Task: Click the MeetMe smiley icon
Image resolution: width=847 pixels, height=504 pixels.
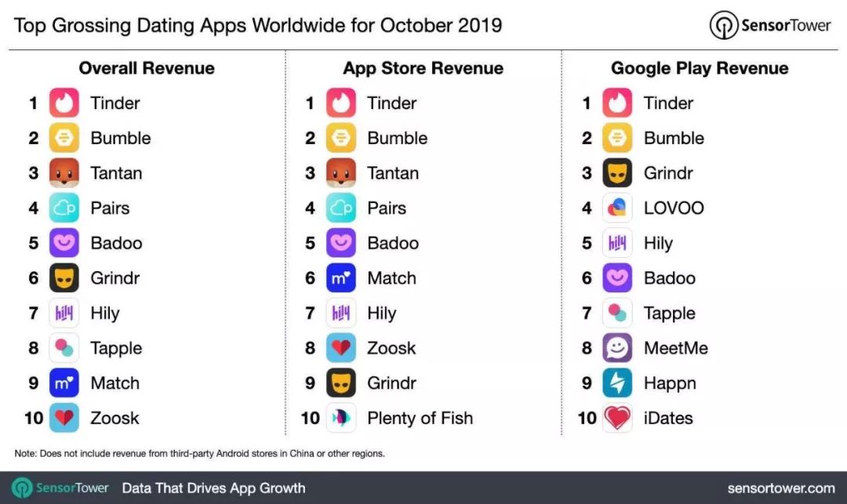Action: (617, 347)
